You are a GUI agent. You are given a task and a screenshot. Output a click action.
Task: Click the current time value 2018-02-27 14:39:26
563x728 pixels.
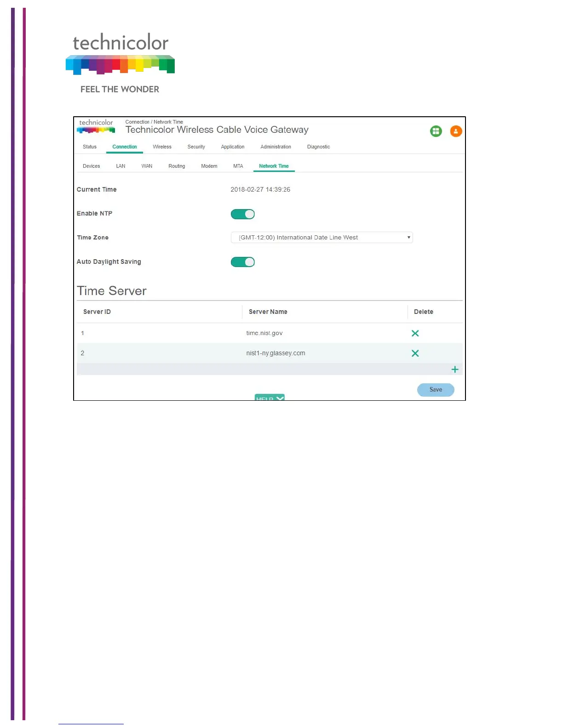point(260,189)
